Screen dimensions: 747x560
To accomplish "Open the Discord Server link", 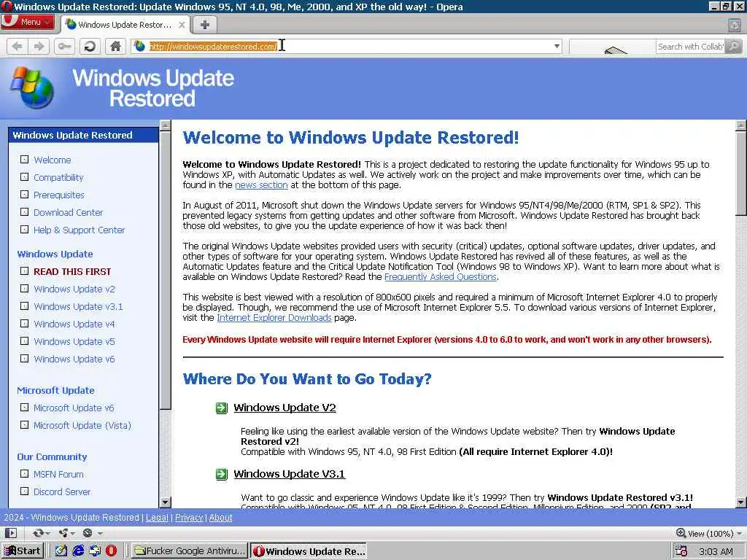I will tap(62, 492).
